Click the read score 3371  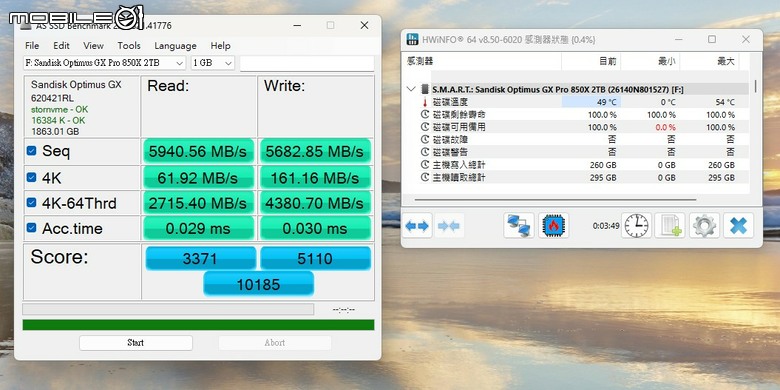click(201, 259)
